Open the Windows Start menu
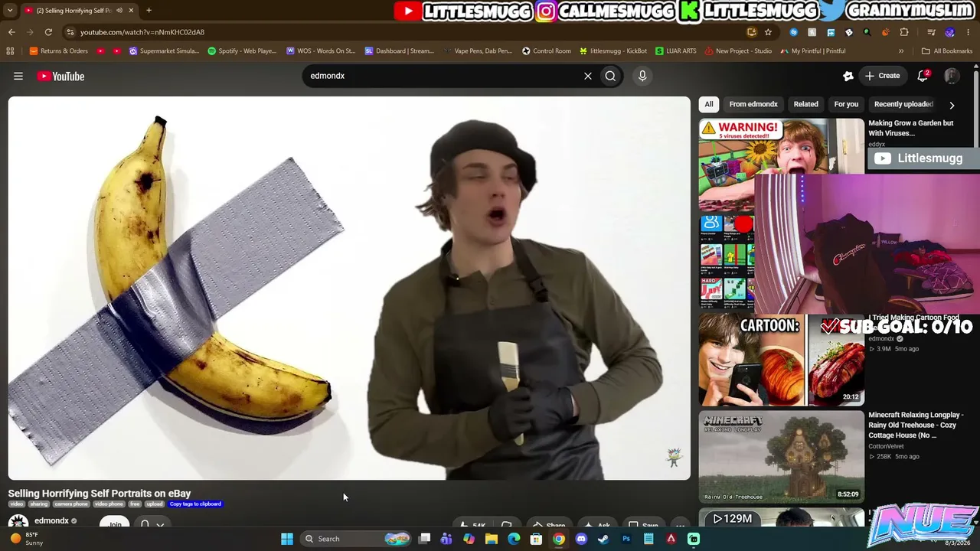Viewport: 980px width, 551px height. pos(287,539)
